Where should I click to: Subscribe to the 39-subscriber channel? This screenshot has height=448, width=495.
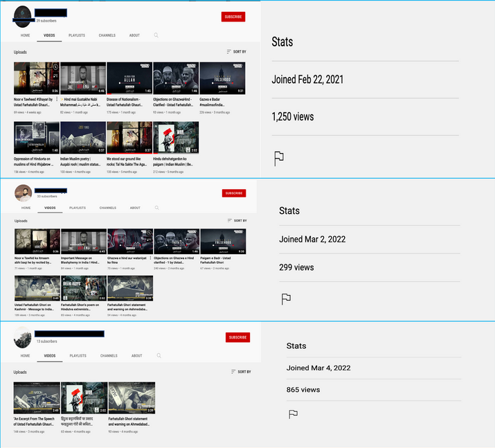(233, 17)
